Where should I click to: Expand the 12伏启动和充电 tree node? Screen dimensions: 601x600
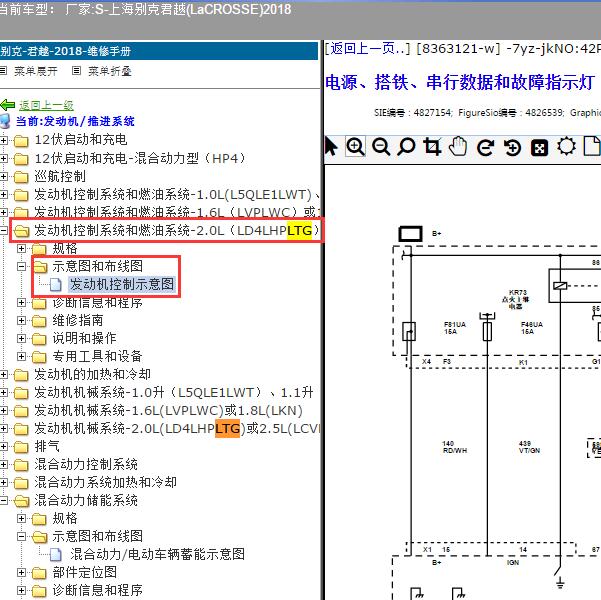pos(3,140)
